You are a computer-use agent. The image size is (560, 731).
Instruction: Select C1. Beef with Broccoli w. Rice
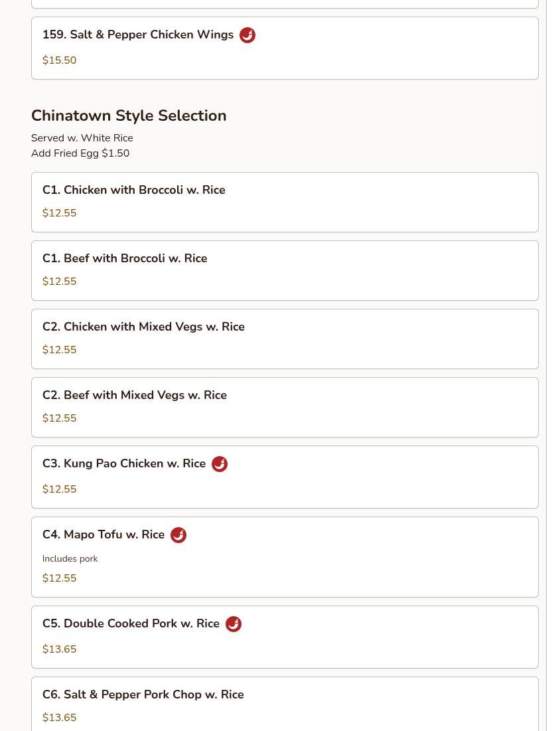pos(285,270)
